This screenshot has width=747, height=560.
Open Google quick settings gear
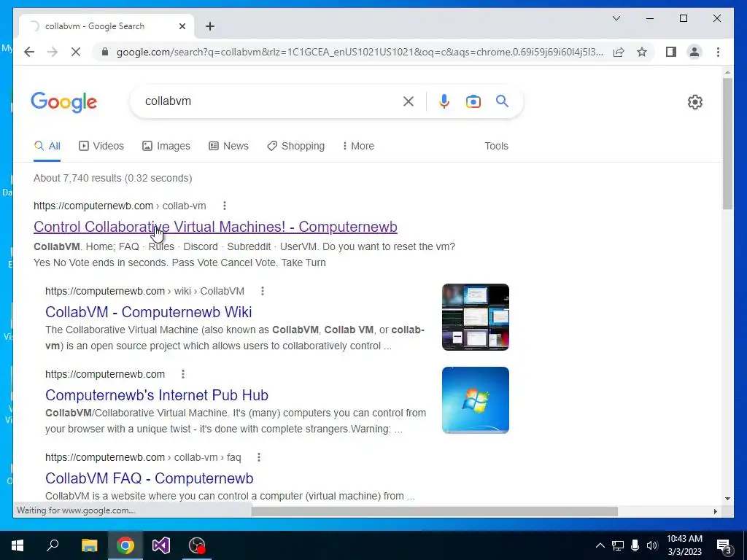(695, 102)
